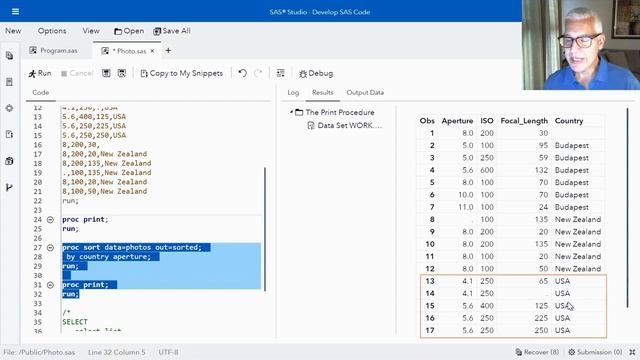Click the Obs column header
Screen dimensions: 640x360
427,121
